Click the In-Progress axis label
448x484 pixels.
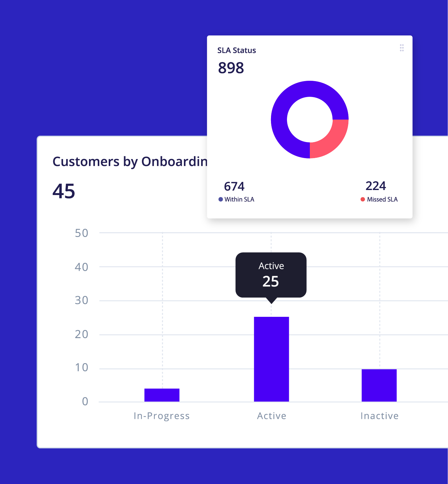162,416
